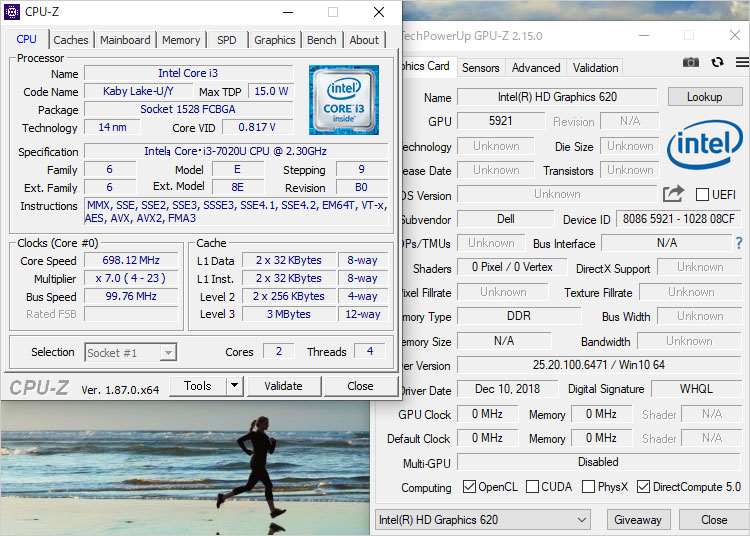The image size is (750, 536).
Task: Click the Lookup button in GPU-Z
Action: point(704,97)
